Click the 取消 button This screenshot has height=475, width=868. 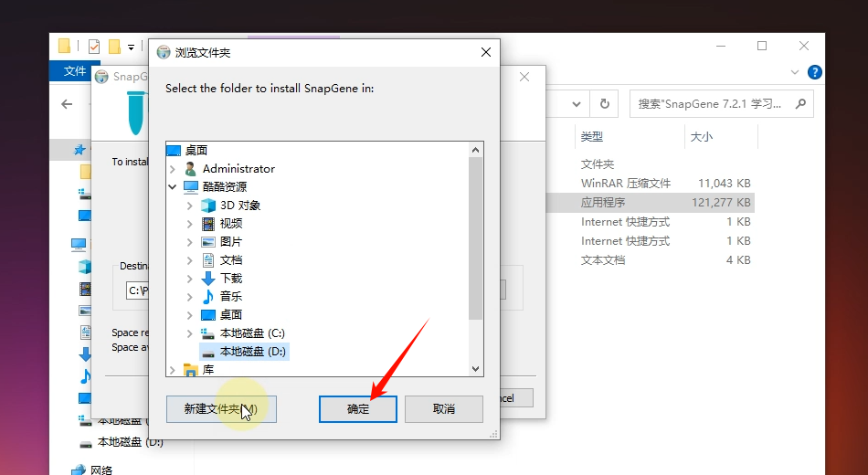[x=443, y=409]
